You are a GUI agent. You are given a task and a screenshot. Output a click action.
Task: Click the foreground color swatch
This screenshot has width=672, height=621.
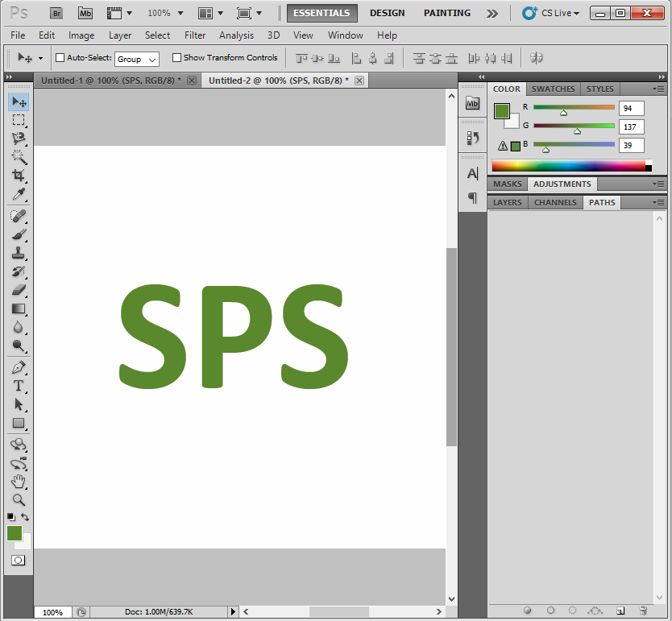15,533
